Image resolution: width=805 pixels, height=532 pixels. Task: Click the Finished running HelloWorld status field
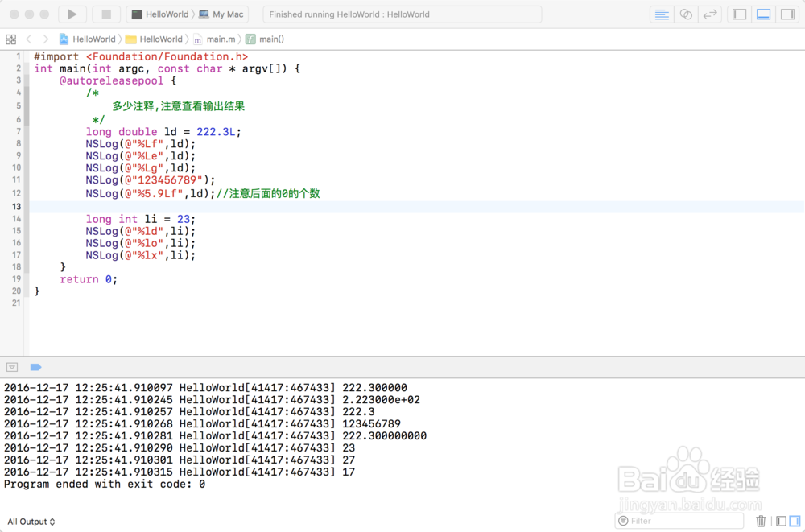(x=402, y=14)
